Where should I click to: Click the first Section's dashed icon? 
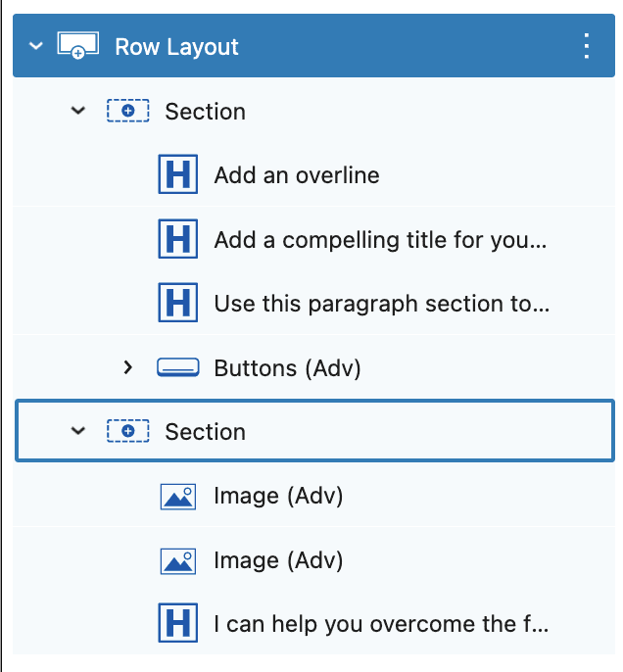point(127,111)
